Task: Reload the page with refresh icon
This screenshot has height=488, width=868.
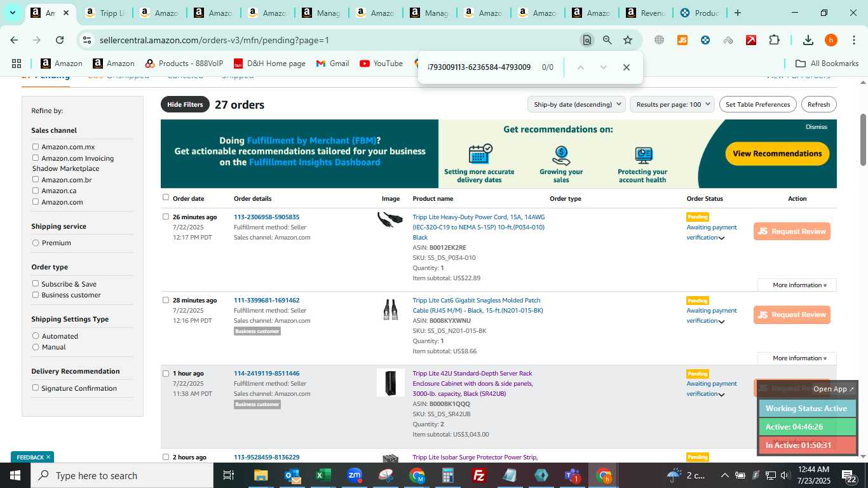Action: pyautogui.click(x=60, y=40)
